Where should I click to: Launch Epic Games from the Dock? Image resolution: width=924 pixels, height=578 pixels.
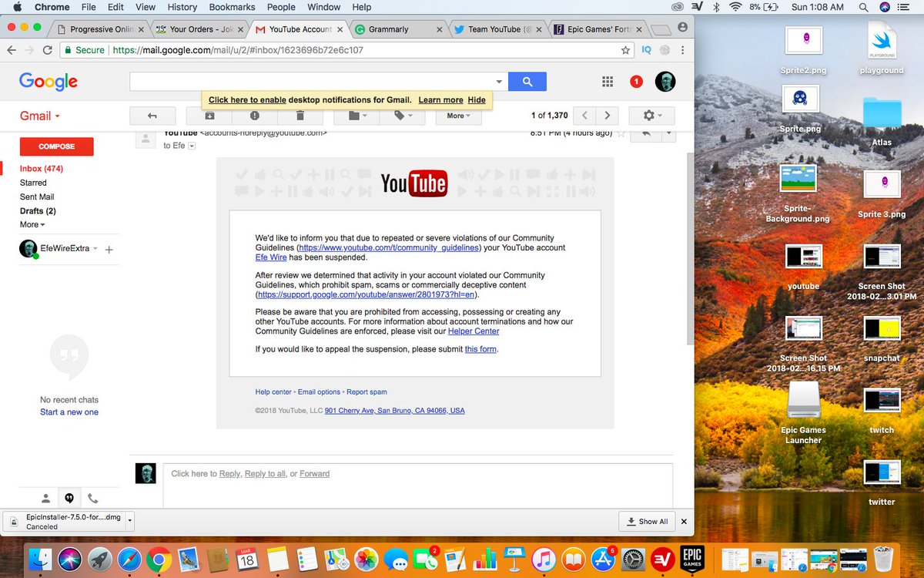(x=692, y=559)
